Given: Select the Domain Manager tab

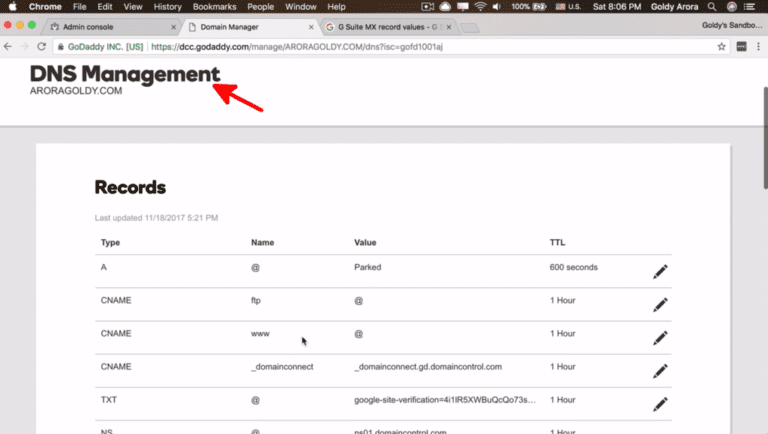Looking at the screenshot, I should (x=249, y=27).
